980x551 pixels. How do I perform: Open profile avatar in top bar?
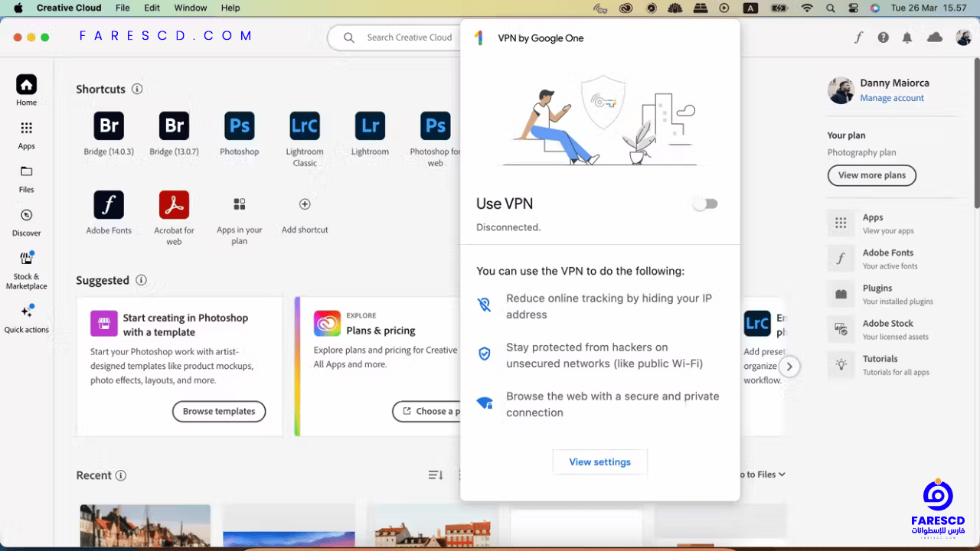963,37
